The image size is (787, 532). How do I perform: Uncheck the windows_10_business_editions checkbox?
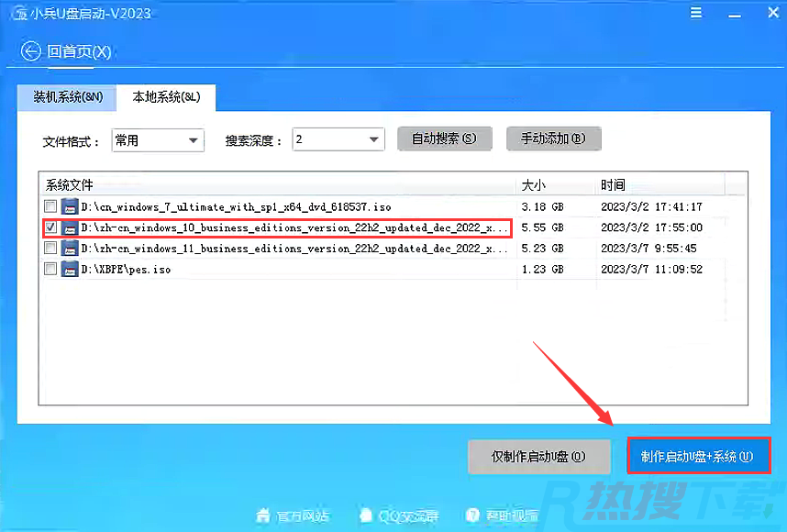click(x=50, y=227)
